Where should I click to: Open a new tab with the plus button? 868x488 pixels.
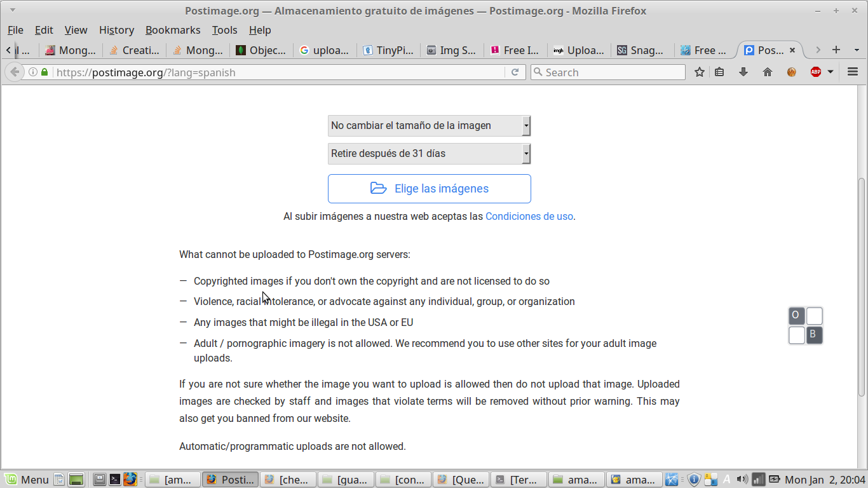click(836, 50)
